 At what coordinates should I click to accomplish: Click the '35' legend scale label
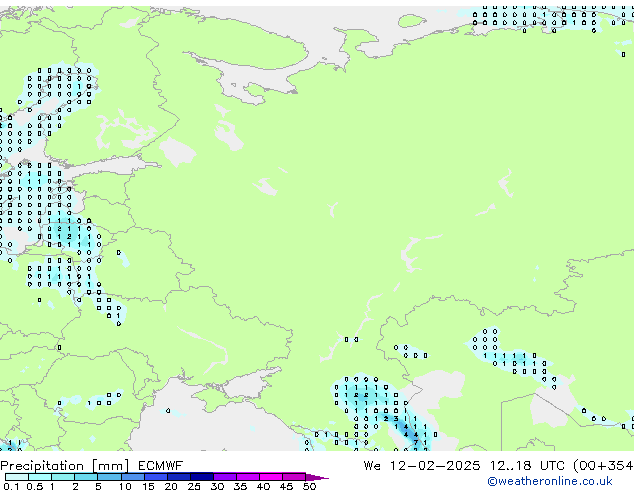pyautogui.click(x=241, y=486)
